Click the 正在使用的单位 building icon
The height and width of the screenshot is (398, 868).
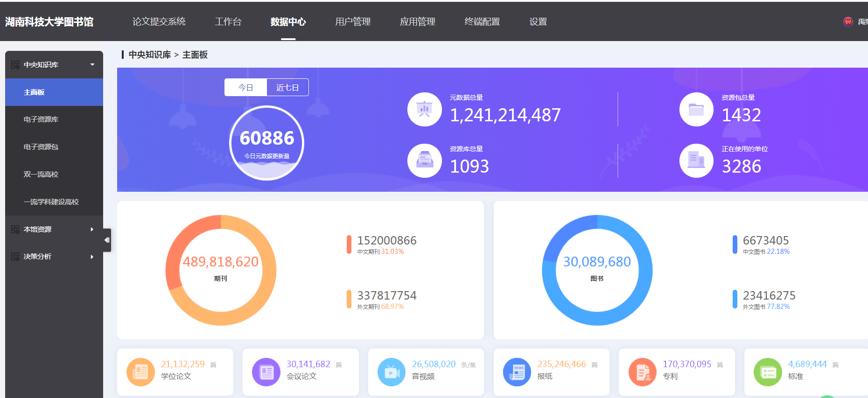click(x=696, y=161)
